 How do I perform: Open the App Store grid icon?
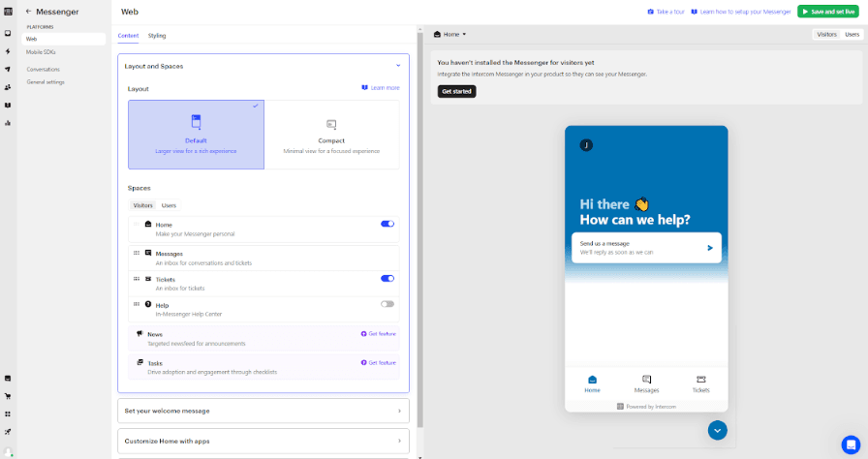point(8,413)
